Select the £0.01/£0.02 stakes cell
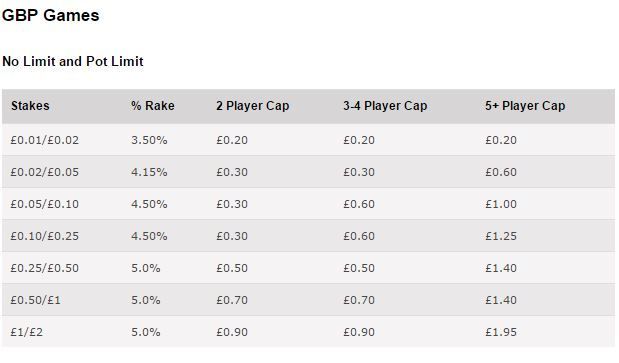Screen dimensions: 619x363 click(x=45, y=140)
